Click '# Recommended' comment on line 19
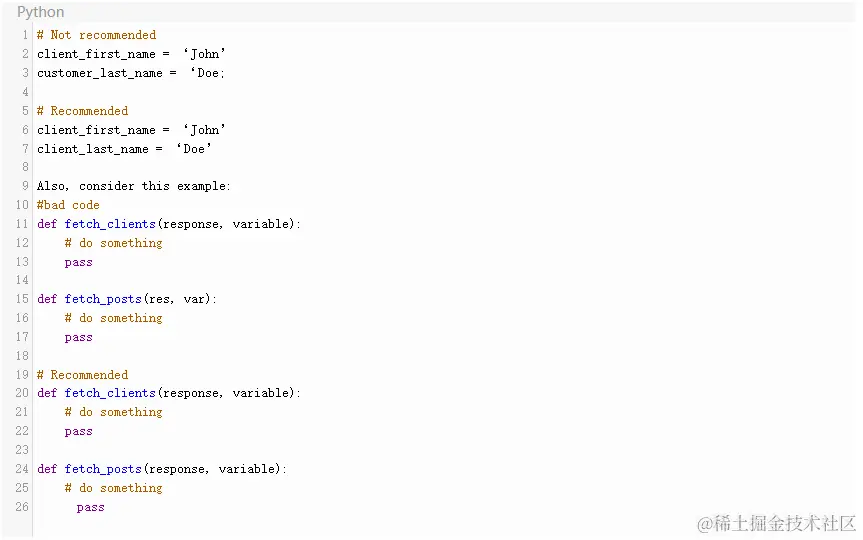Viewport: 863px width, 540px height. 83,375
